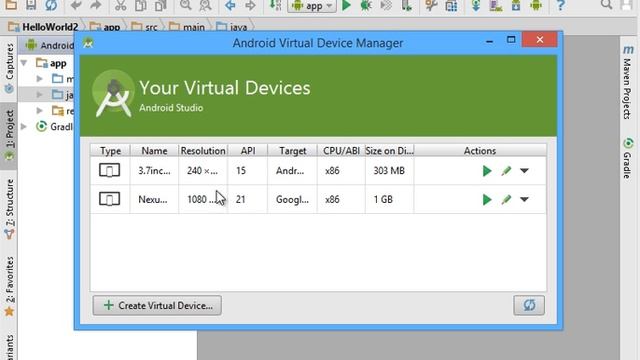Sort by the Name column header
Viewport: 640px width, 360px height.
[154, 151]
